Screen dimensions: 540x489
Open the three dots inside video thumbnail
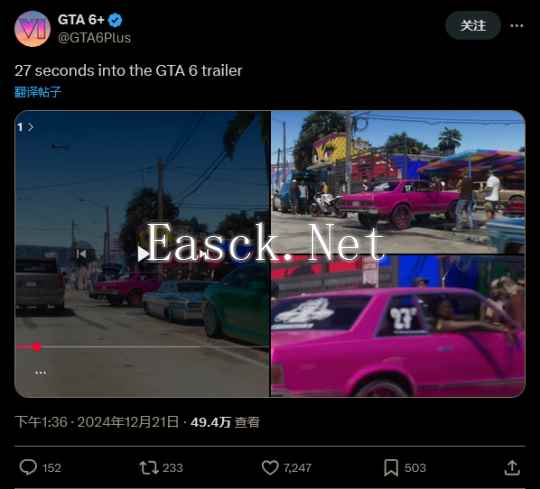[41, 372]
